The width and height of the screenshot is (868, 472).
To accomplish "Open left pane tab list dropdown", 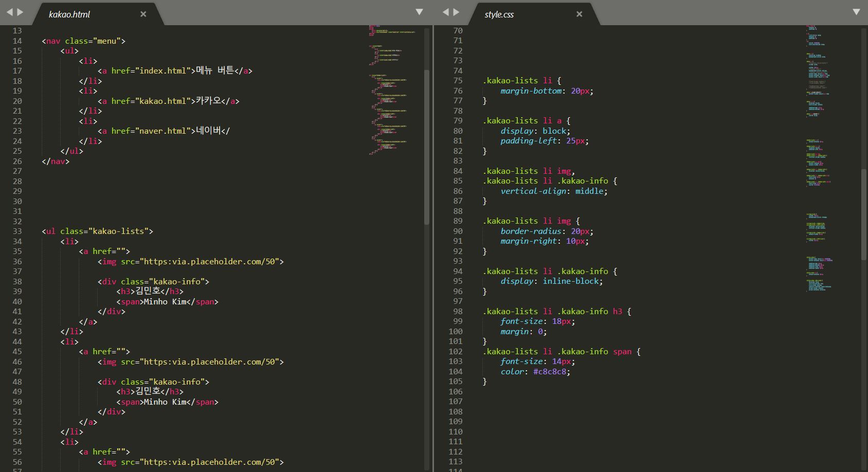I will tap(419, 12).
